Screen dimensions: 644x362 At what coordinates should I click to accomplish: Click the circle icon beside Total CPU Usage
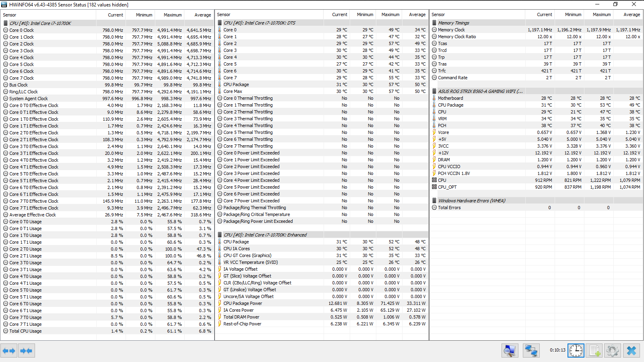6,331
